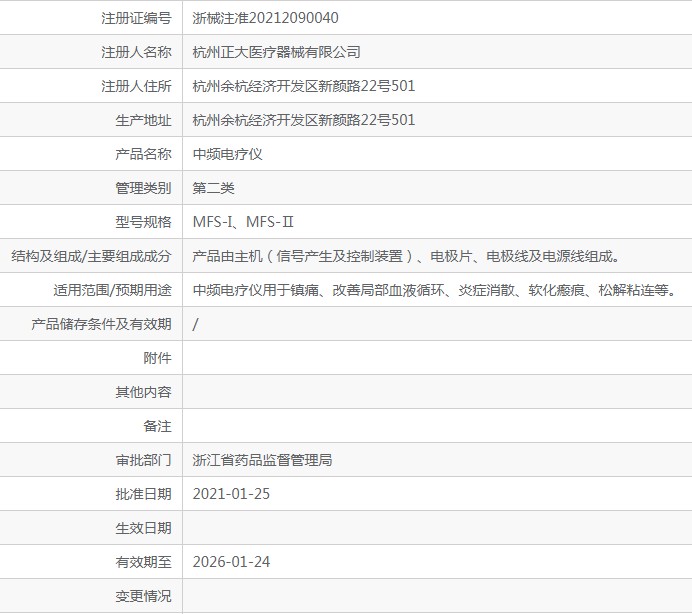
Task: Select the 产品名称 label
Action: pos(143,154)
